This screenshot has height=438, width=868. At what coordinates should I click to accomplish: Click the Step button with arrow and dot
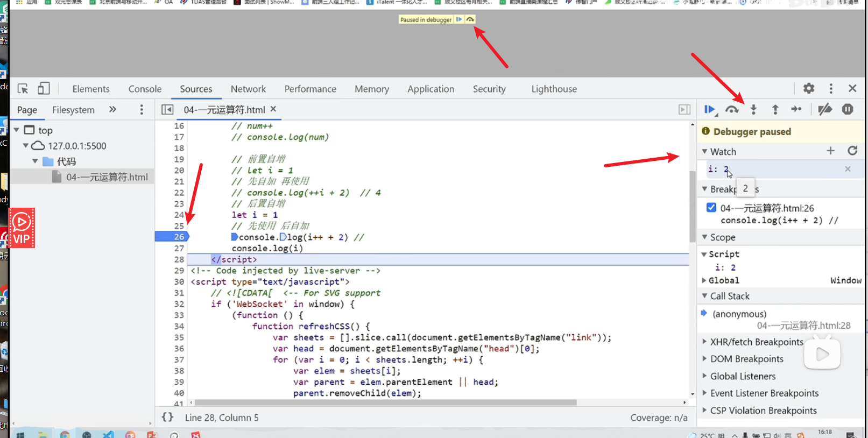point(796,109)
